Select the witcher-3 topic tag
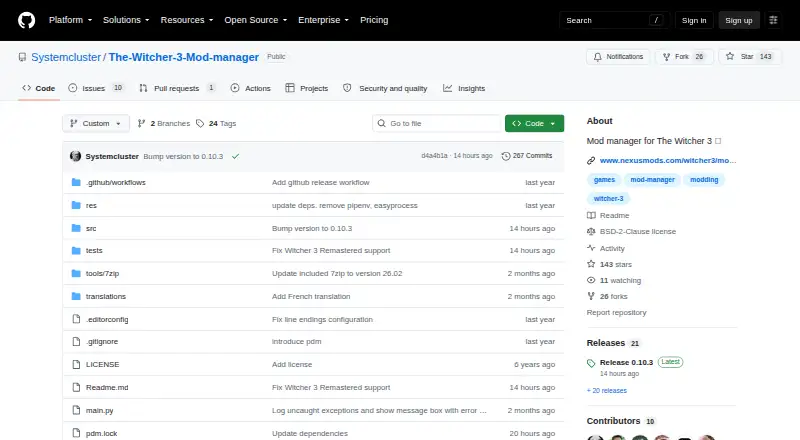The image size is (800, 440). (x=608, y=199)
